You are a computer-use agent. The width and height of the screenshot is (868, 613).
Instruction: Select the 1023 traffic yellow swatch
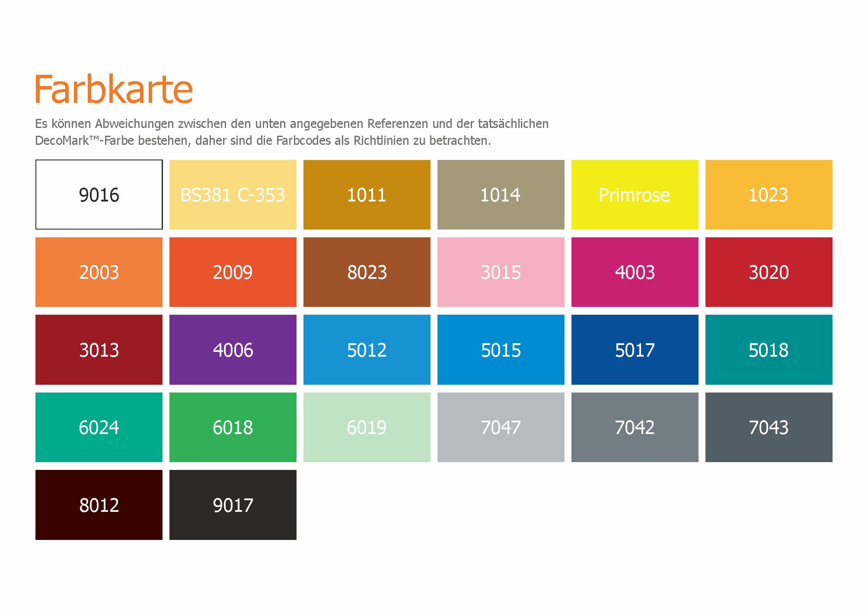769,195
